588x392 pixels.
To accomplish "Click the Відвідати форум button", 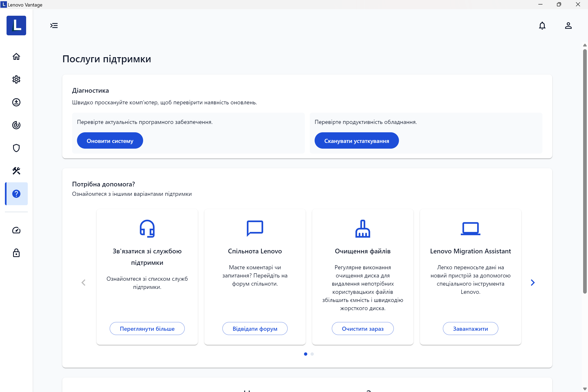I will [255, 329].
